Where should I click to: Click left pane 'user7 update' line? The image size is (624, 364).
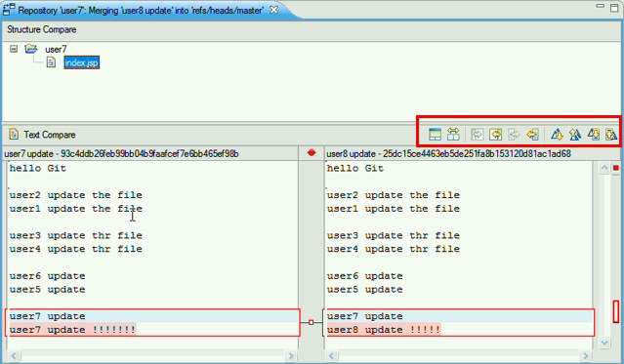(x=47, y=316)
